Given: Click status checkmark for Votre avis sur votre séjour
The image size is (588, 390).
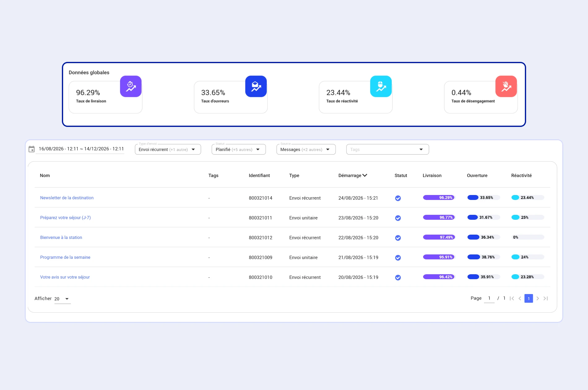Looking at the screenshot, I should click(398, 277).
